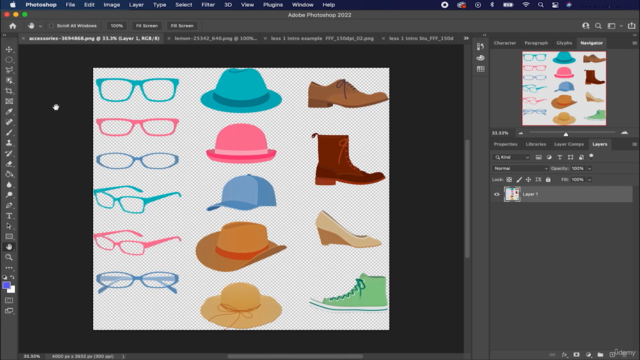Toggle Edit in Quick Mask Mode
640x360 pixels.
tap(9, 300)
